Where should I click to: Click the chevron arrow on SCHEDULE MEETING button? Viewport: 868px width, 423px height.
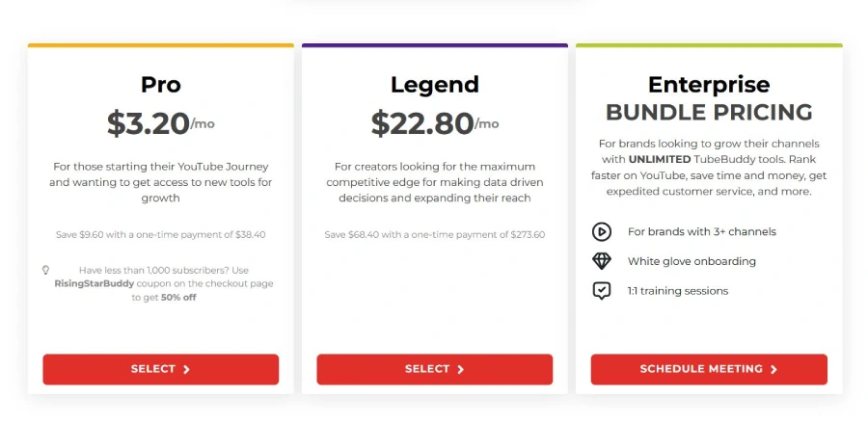(x=773, y=369)
